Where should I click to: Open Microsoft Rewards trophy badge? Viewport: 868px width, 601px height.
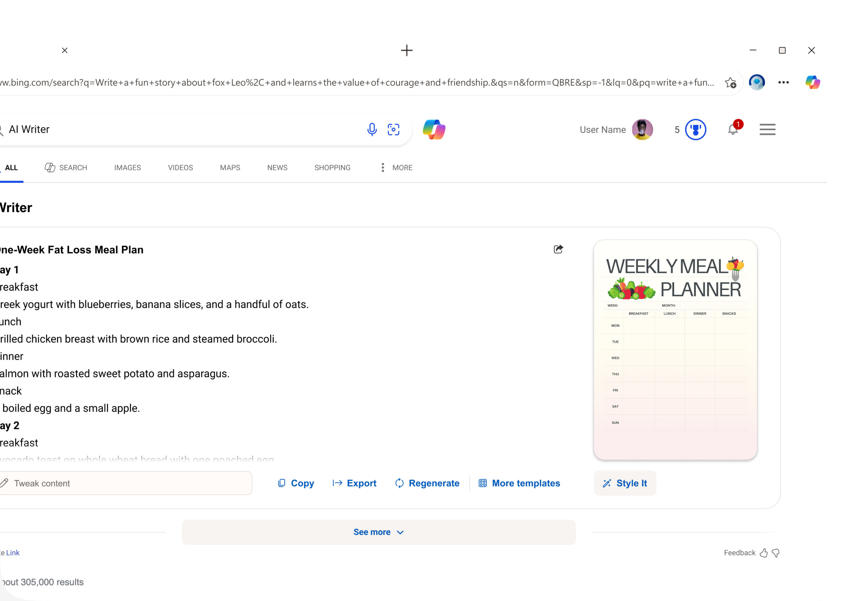pyautogui.click(x=695, y=130)
